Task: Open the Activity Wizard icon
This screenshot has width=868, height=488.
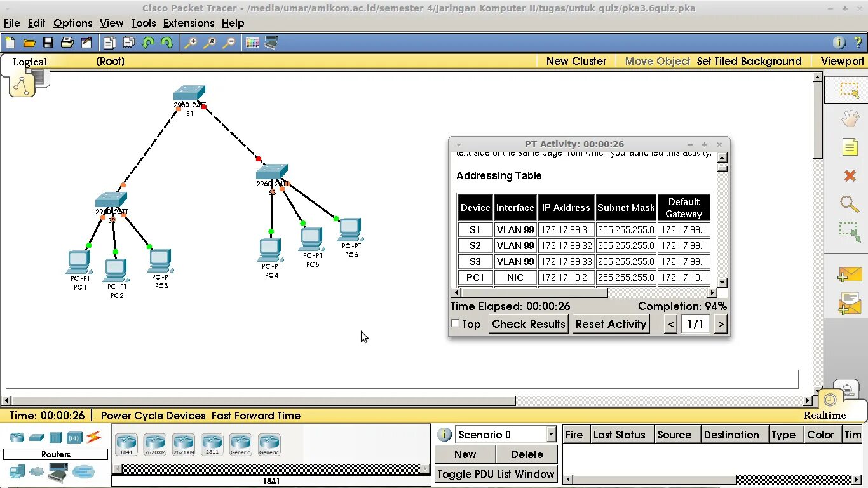Action: (86, 43)
